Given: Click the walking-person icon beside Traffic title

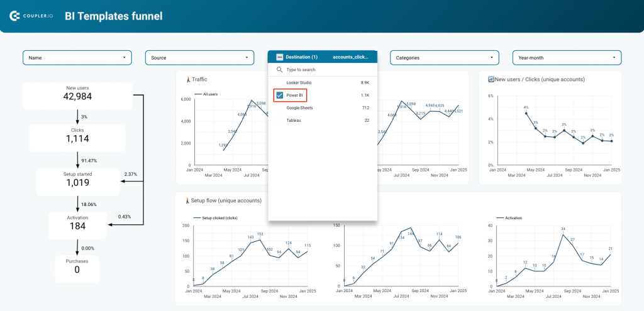Looking at the screenshot, I should (188, 79).
